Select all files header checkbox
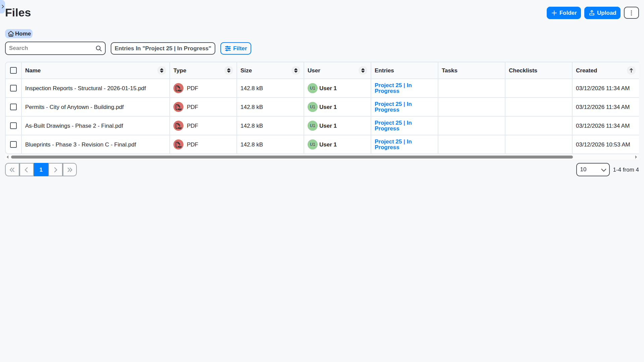The width and height of the screenshot is (644, 362). tap(13, 71)
